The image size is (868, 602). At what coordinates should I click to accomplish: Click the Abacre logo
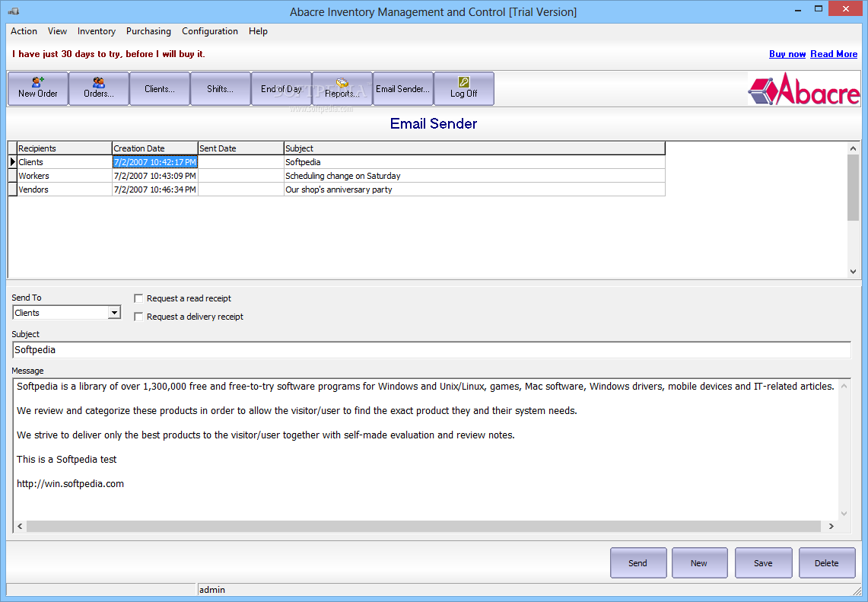pos(804,89)
